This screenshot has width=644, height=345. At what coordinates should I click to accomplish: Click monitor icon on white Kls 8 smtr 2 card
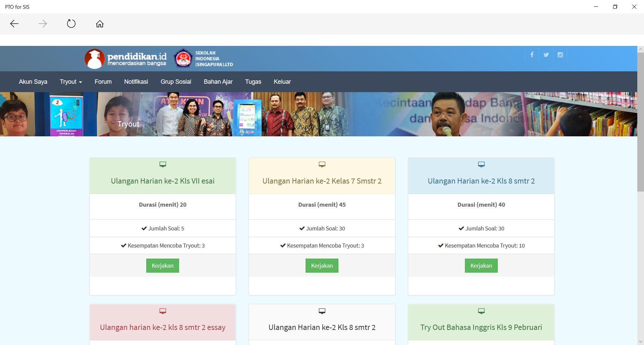(x=322, y=311)
